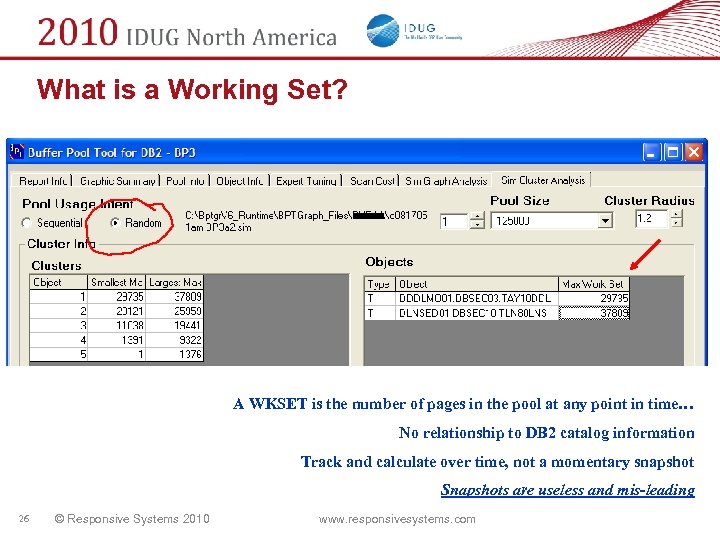Switch to the Expert Tuning tab
Viewport: 720px width, 540px height.
[306, 181]
